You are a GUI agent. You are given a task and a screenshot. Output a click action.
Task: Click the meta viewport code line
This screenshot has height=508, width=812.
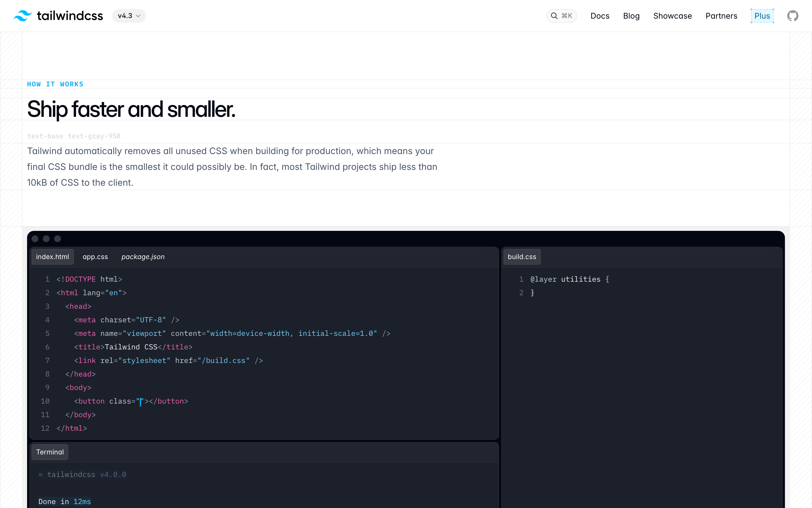click(232, 333)
